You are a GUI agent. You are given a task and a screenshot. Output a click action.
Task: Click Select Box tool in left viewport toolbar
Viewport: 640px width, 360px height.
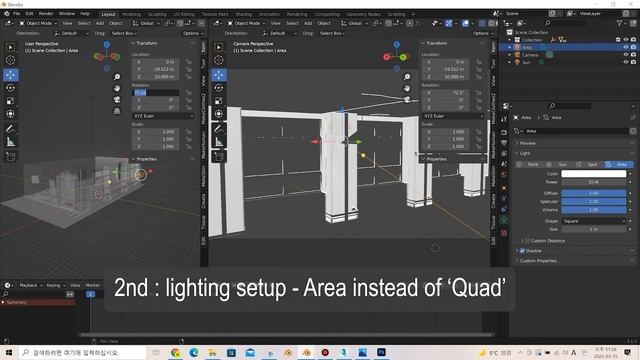click(11, 47)
